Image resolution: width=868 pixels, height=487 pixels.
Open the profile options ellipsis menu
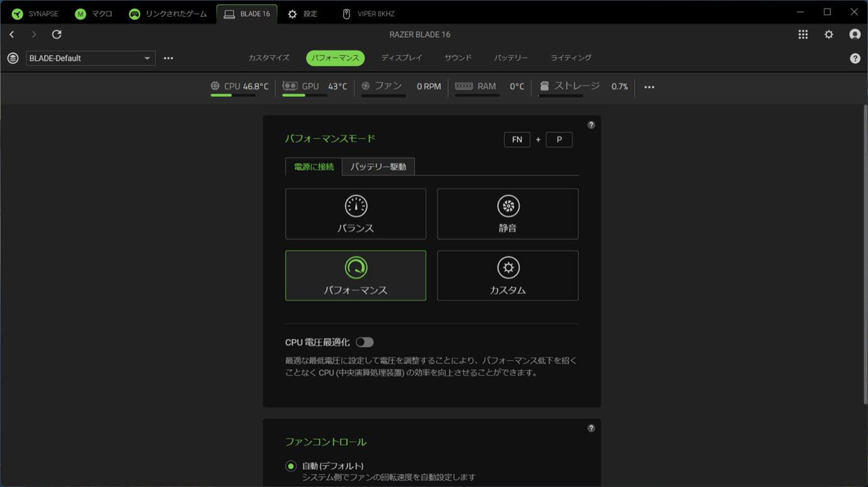point(168,58)
